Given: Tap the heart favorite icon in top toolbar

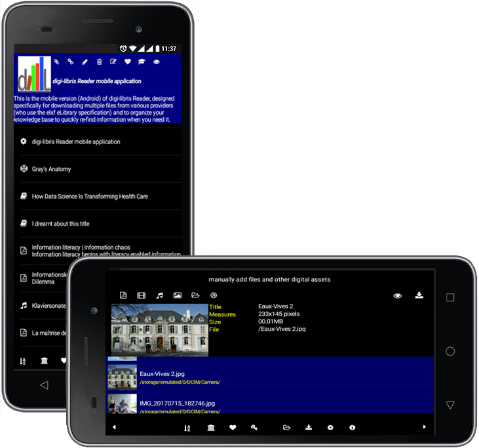Looking at the screenshot, I should [x=128, y=62].
